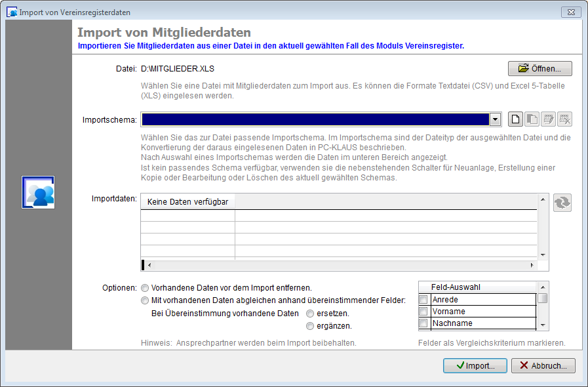588x387 pixels.
Task: Click the Import button
Action: pos(474,366)
